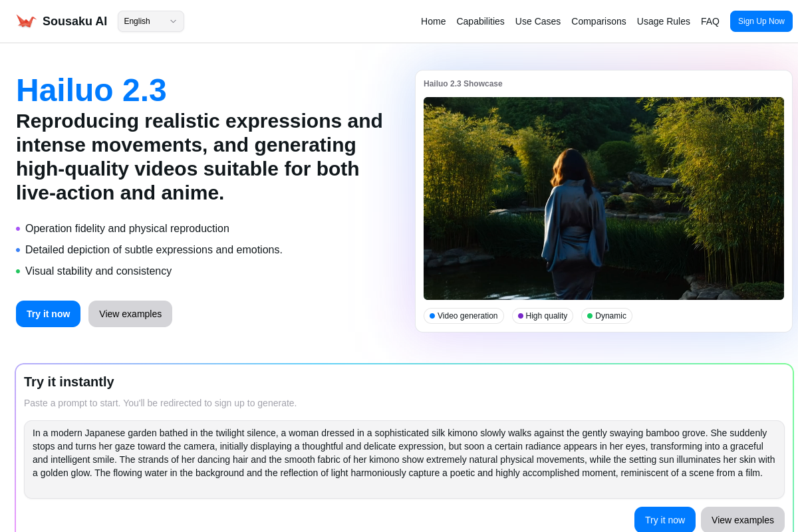Click the language dropdown chevron arrow
Image resolution: width=798 pixels, height=532 pixels.
pos(173,21)
